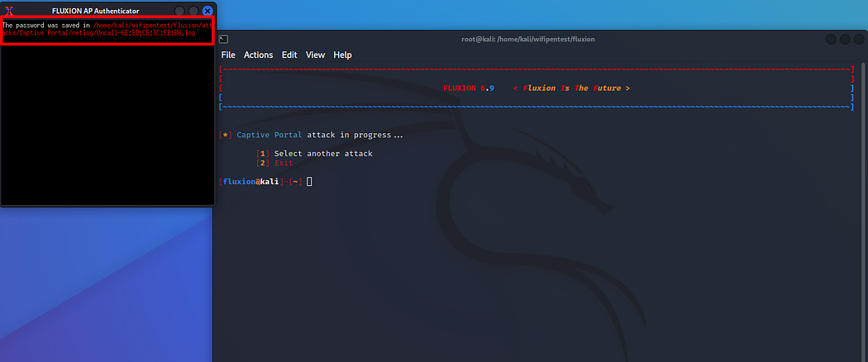Viewport: 868px width, 362px height.
Task: Minimize the root@kali terminal window
Action: (831, 40)
